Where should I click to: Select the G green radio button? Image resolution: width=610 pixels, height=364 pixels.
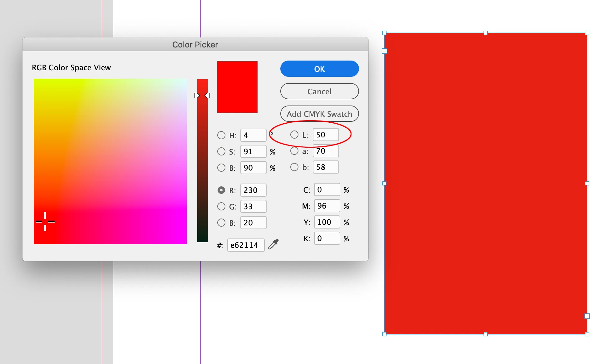(221, 206)
